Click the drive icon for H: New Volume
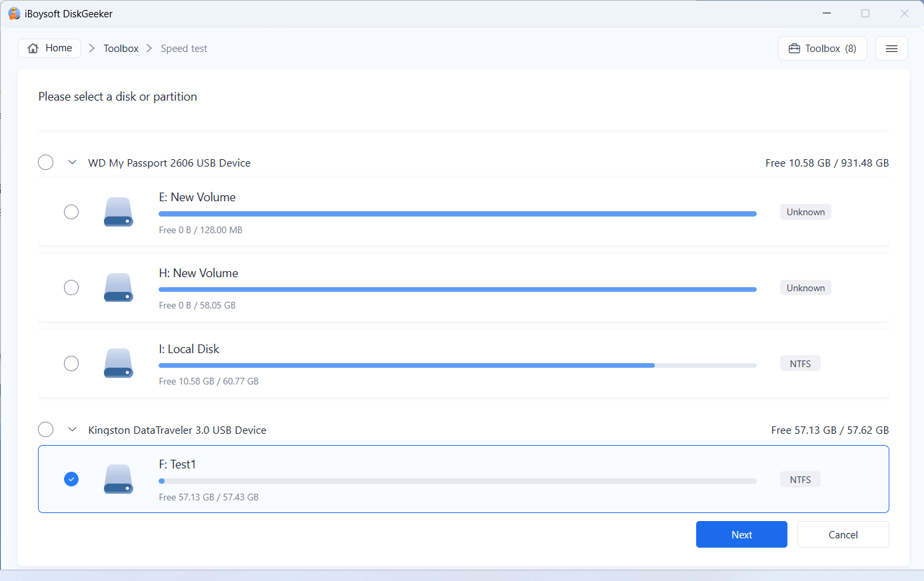 119,288
